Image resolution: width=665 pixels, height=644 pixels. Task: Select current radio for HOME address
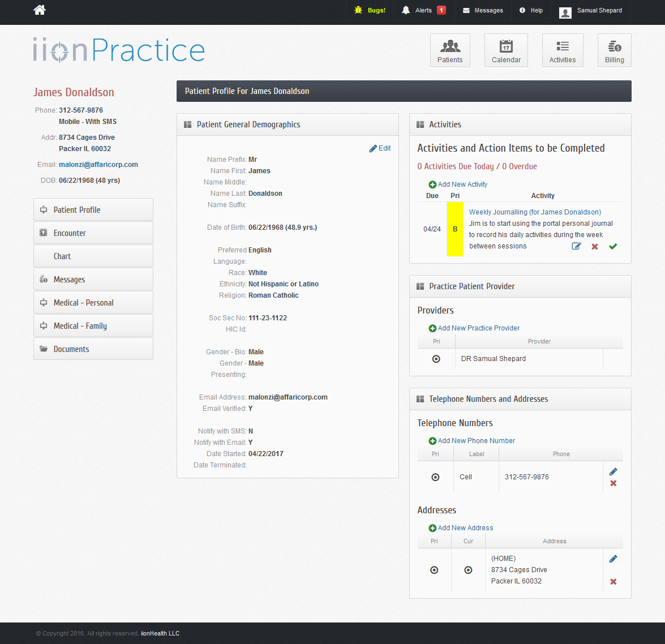[468, 570]
